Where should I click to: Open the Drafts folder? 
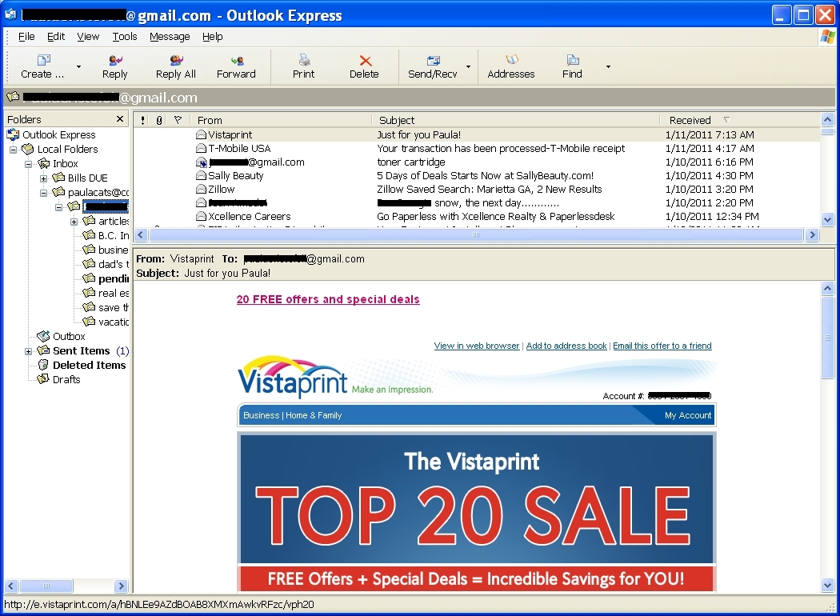[66, 380]
